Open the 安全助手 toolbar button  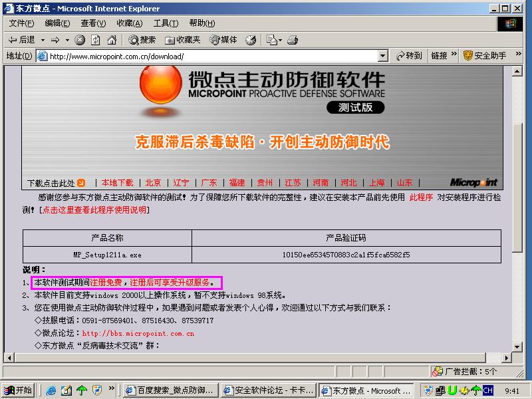(x=485, y=56)
